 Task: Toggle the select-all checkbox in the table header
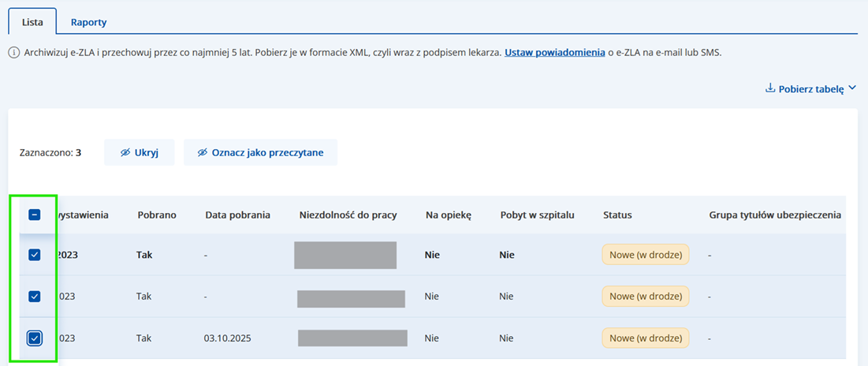point(34,215)
